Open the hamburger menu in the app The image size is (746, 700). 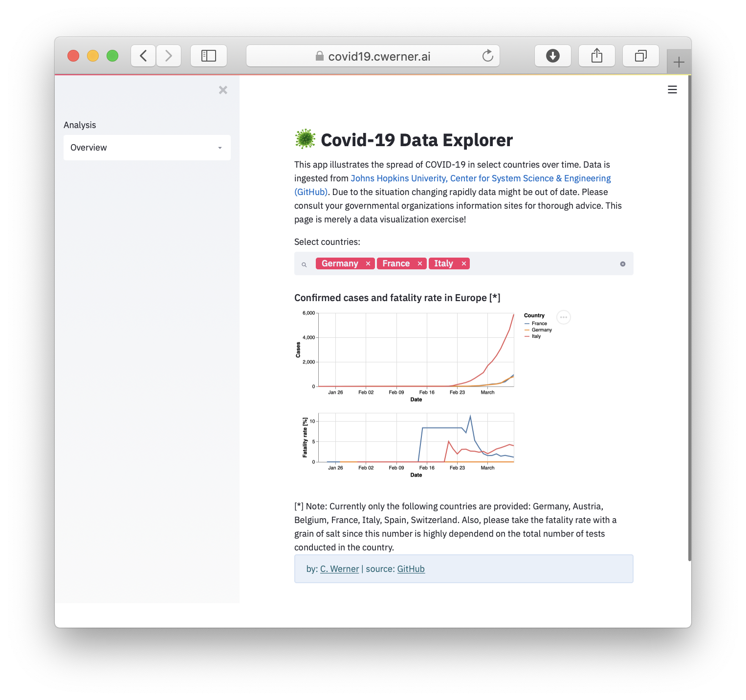(672, 89)
